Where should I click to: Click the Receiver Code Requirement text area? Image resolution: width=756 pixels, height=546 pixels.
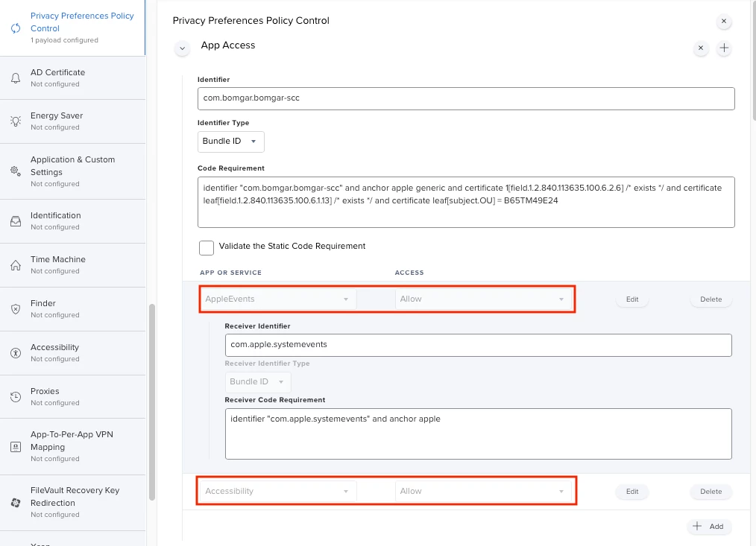[x=479, y=434]
